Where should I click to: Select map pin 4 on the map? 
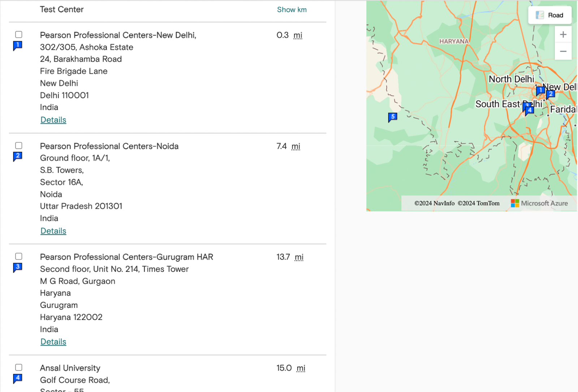(x=530, y=111)
